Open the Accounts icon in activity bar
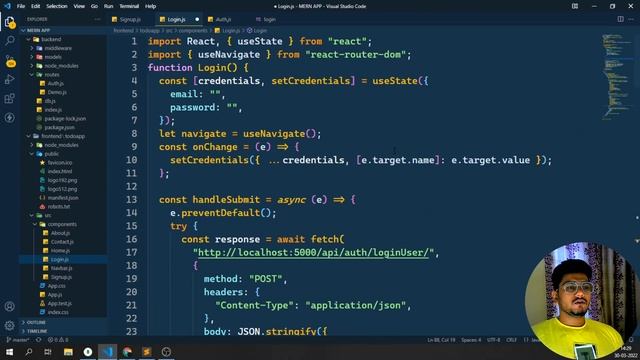Image resolution: width=640 pixels, height=360 pixels. coord(10,306)
